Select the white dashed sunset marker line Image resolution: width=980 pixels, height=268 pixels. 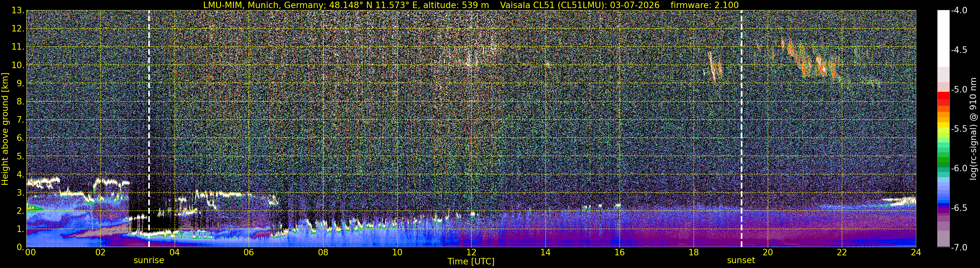(741, 129)
